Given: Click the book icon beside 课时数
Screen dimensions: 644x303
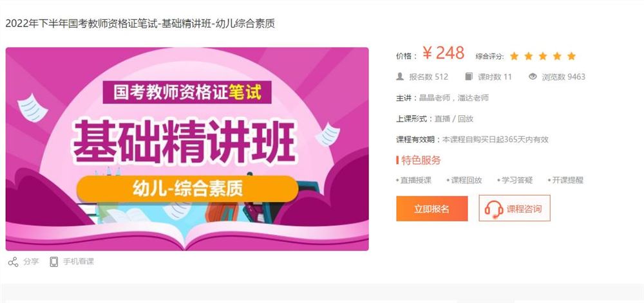Looking at the screenshot, I should click(469, 77).
